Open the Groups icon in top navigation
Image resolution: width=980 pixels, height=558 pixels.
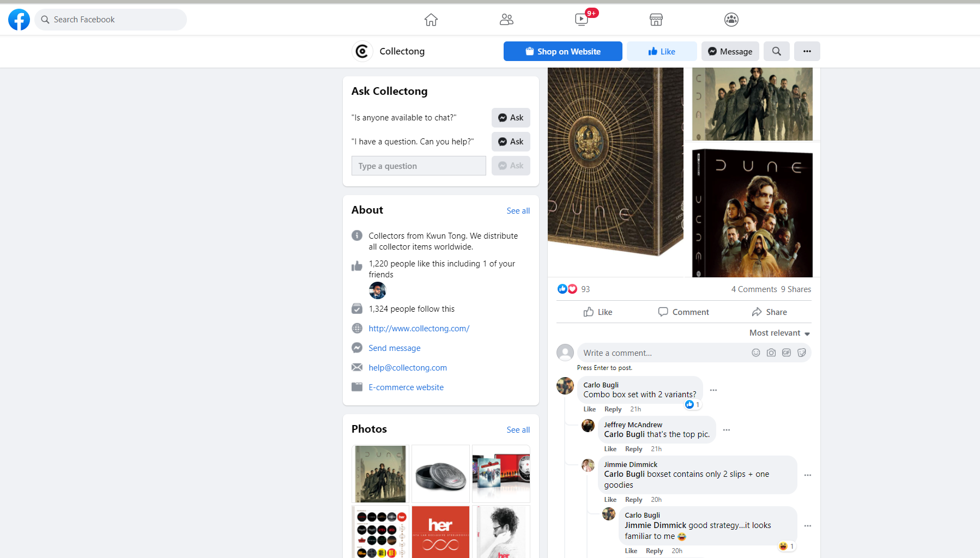tap(731, 20)
